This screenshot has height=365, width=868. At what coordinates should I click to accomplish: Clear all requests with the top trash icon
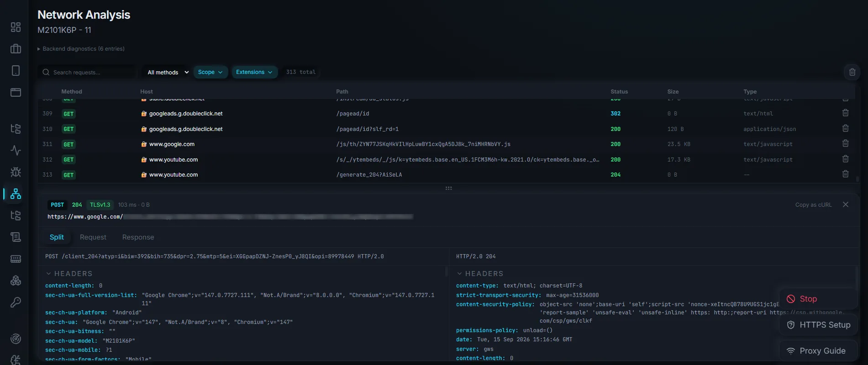point(852,72)
